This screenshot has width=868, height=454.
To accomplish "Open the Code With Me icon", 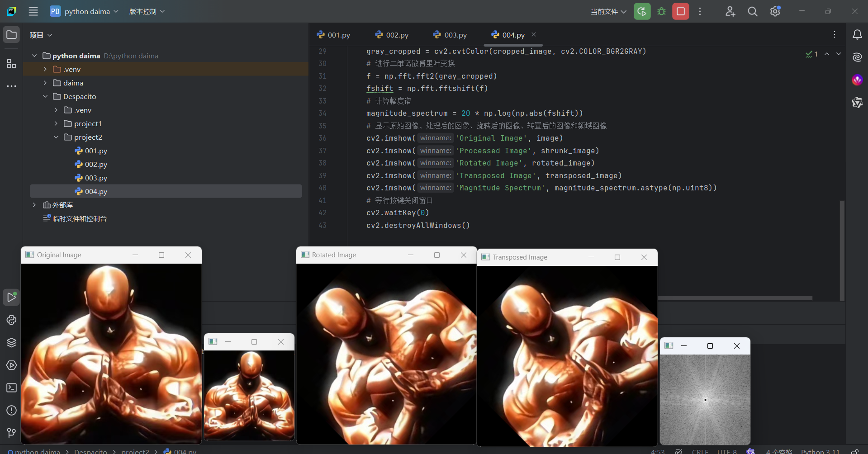I will (x=730, y=11).
